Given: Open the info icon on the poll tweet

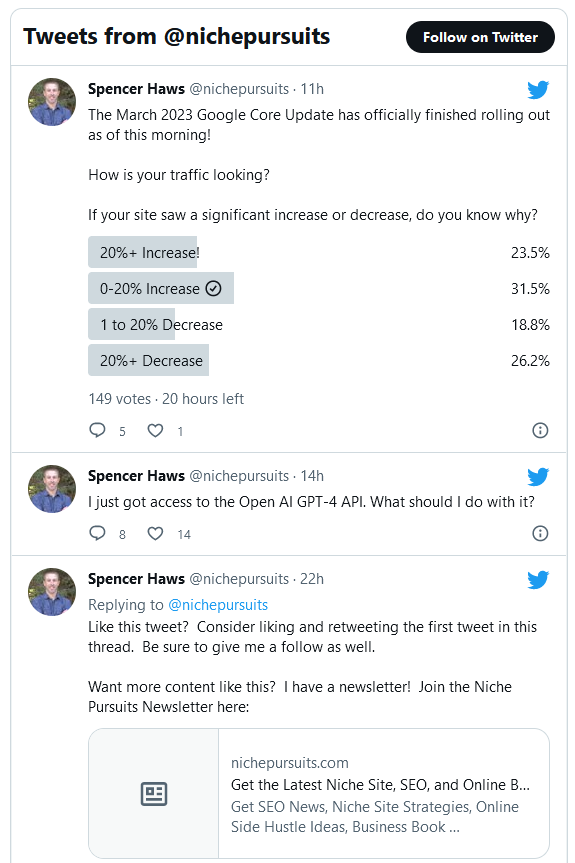Looking at the screenshot, I should point(540,430).
